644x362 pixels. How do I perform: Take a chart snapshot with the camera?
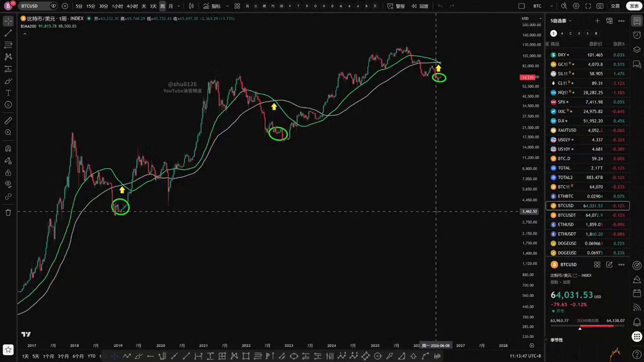599,6
